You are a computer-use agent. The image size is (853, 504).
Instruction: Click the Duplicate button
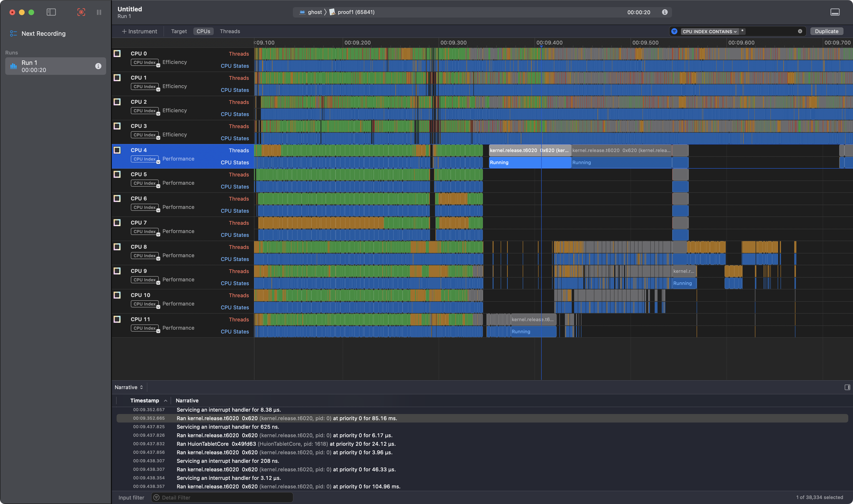(826, 31)
